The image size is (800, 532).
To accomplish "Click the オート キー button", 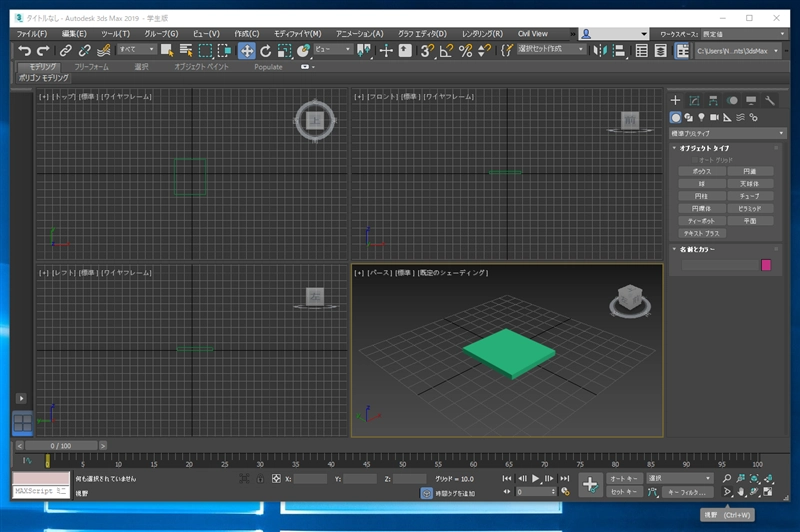I will [623, 478].
